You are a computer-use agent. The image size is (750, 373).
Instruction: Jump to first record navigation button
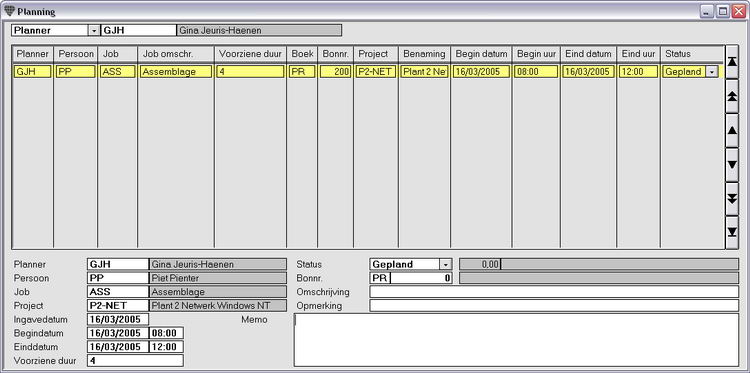click(x=731, y=62)
